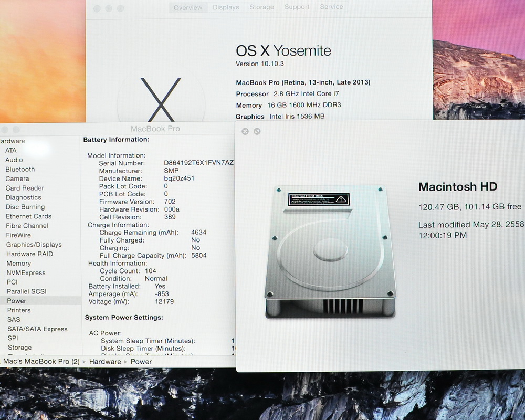Click the Device Name value bq20z451
The width and height of the screenshot is (525, 420).
coord(179,178)
